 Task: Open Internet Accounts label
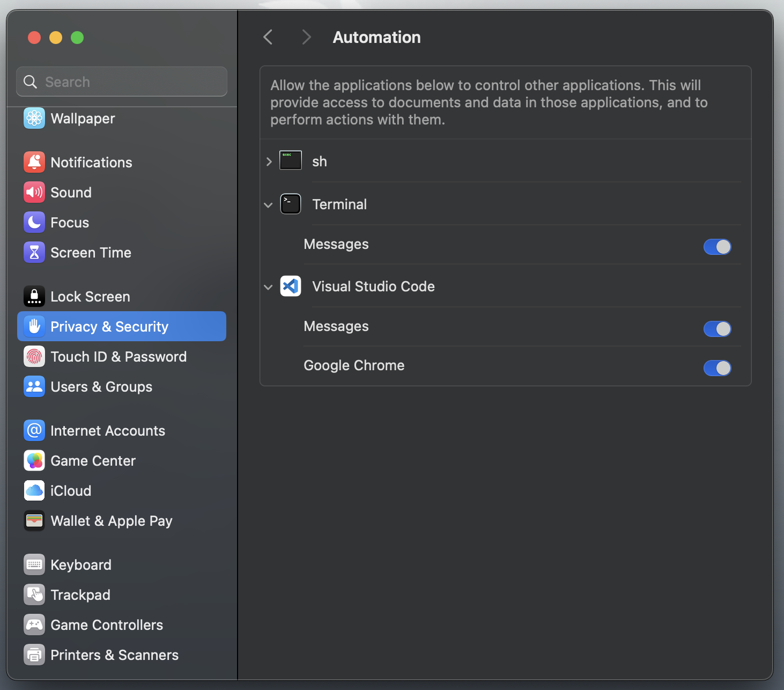pos(108,431)
